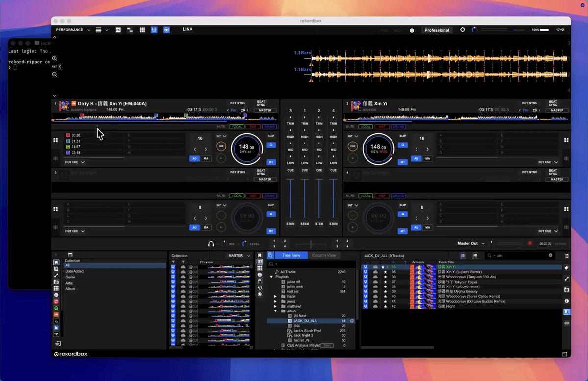Image resolution: width=588 pixels, height=381 pixels.
Task: Click the Professional plan button
Action: (437, 30)
